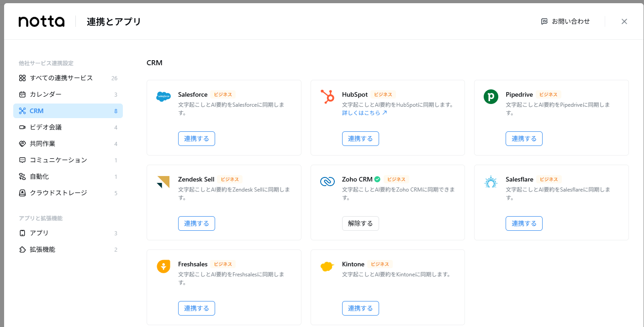644x327 pixels.
Task: Click the ビジネス badge on Zendesk Sell
Action: coord(230,179)
